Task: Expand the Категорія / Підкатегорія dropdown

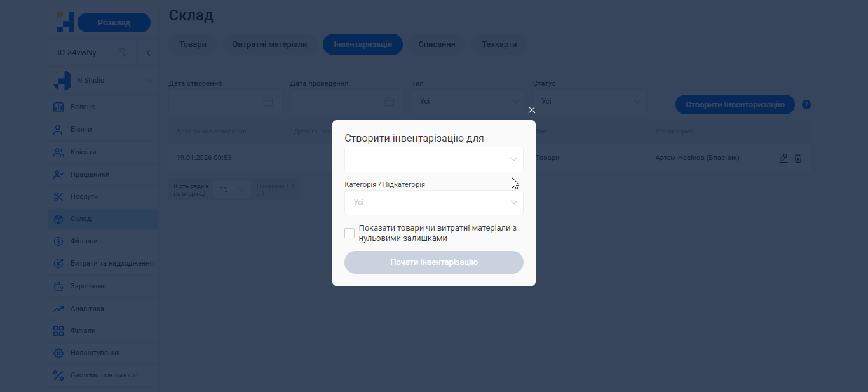Action: click(434, 202)
